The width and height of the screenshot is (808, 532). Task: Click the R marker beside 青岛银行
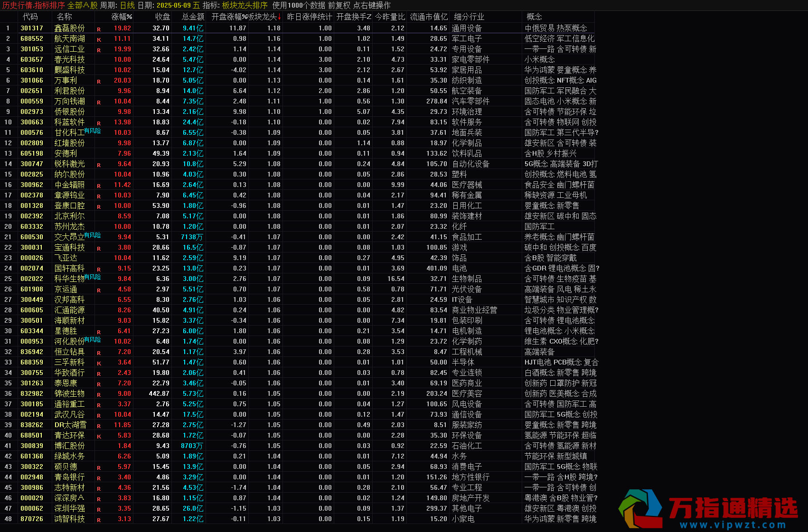(x=99, y=478)
